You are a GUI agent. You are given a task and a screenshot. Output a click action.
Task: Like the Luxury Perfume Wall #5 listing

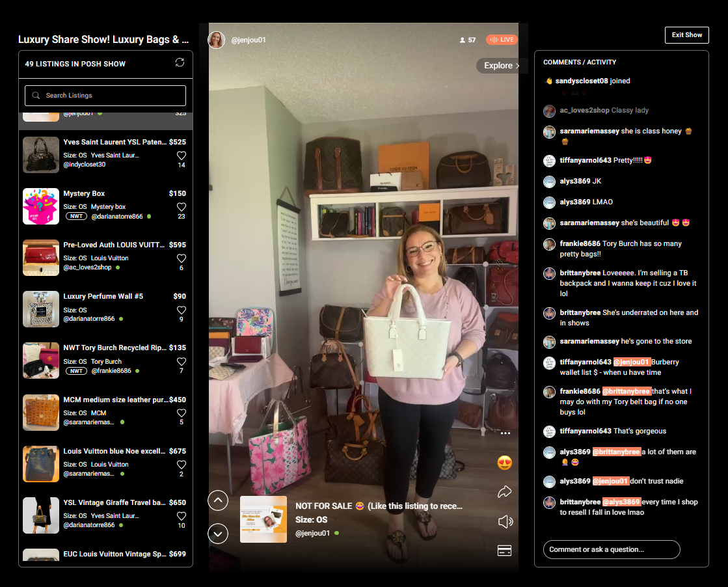tap(182, 310)
